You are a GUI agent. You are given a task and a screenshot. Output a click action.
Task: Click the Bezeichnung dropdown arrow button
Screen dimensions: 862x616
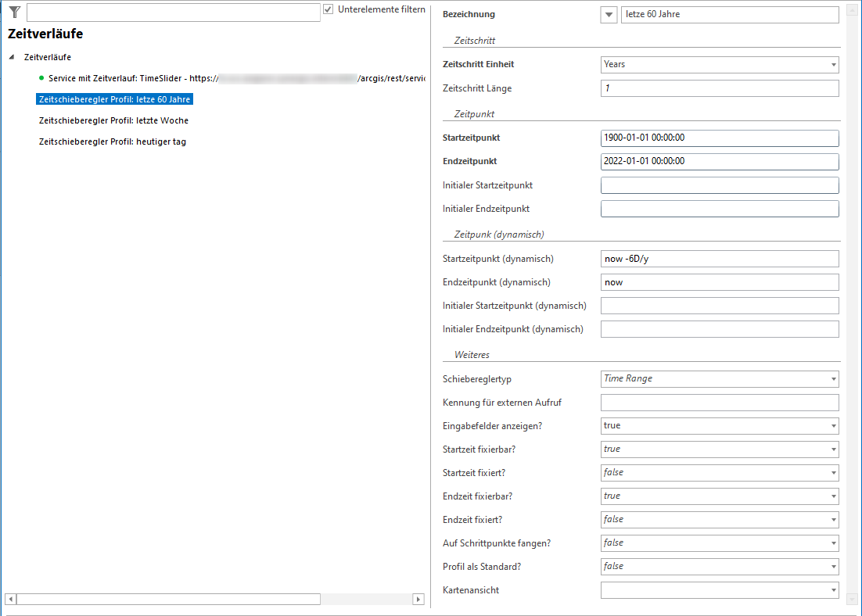click(609, 15)
